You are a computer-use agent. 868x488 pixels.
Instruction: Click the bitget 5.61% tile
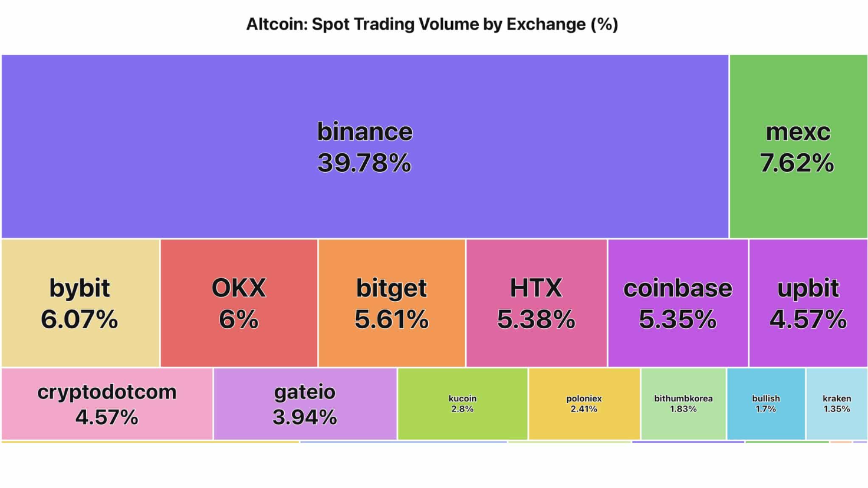coord(392,303)
